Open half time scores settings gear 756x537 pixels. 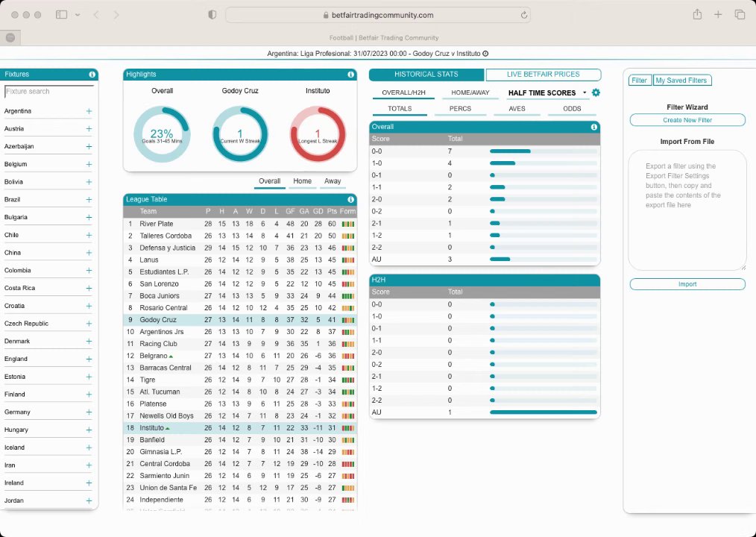(x=596, y=92)
